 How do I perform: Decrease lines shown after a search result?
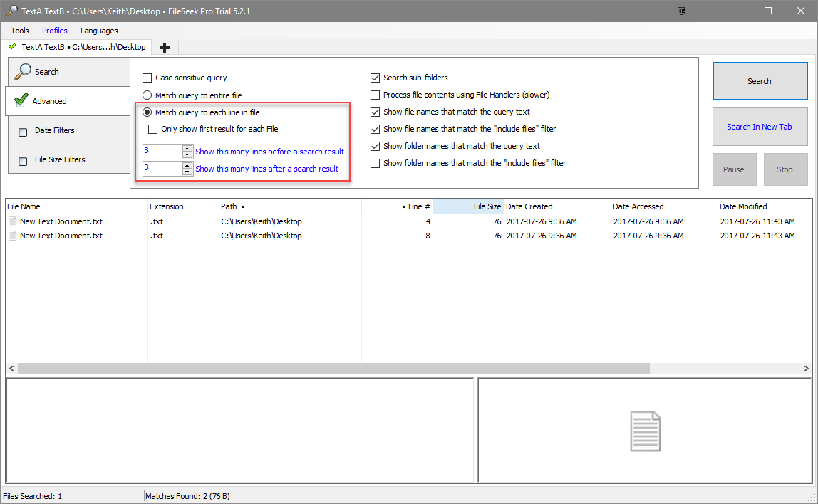click(188, 172)
